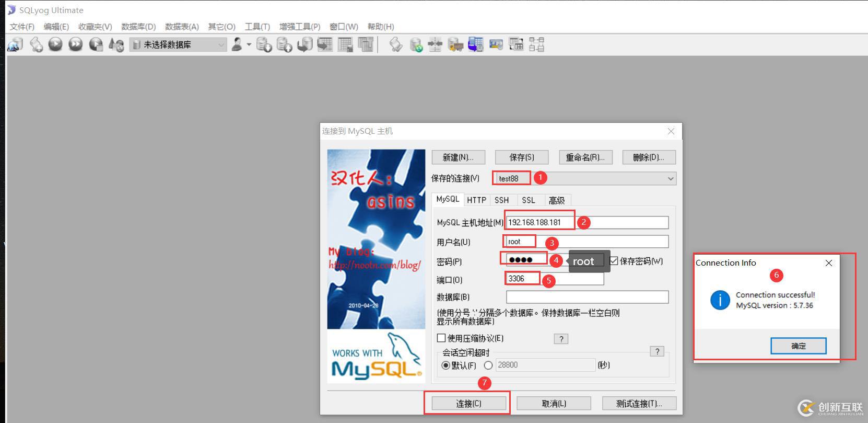868x423 pixels.
Task: Click the database truck migration icon
Action: (x=455, y=45)
